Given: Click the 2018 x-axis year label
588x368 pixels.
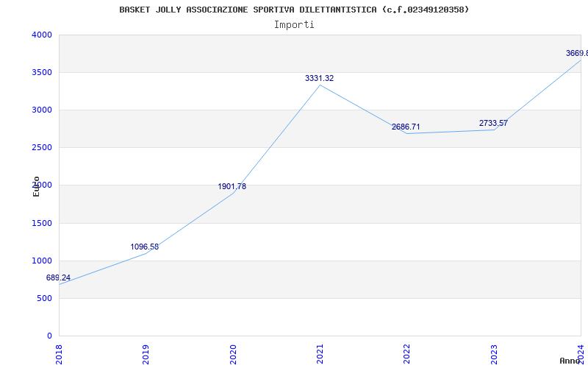Looking at the screenshot, I should (59, 354).
